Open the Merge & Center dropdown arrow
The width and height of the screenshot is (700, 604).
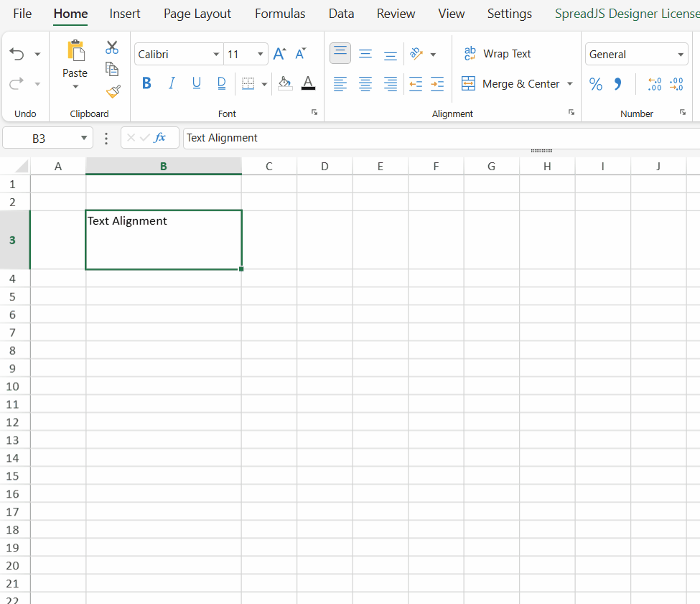(570, 84)
